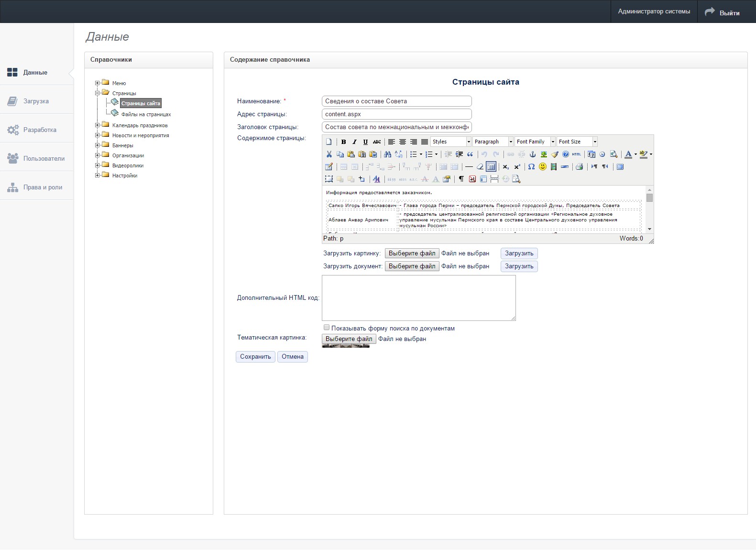Click the find binoculars icon
The height and width of the screenshot is (550, 756).
(x=388, y=154)
